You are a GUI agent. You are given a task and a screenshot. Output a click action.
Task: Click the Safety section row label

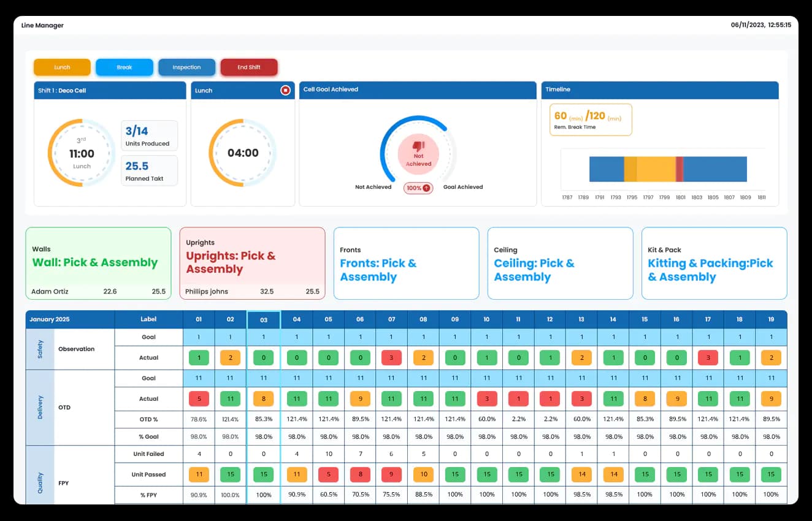tap(40, 348)
